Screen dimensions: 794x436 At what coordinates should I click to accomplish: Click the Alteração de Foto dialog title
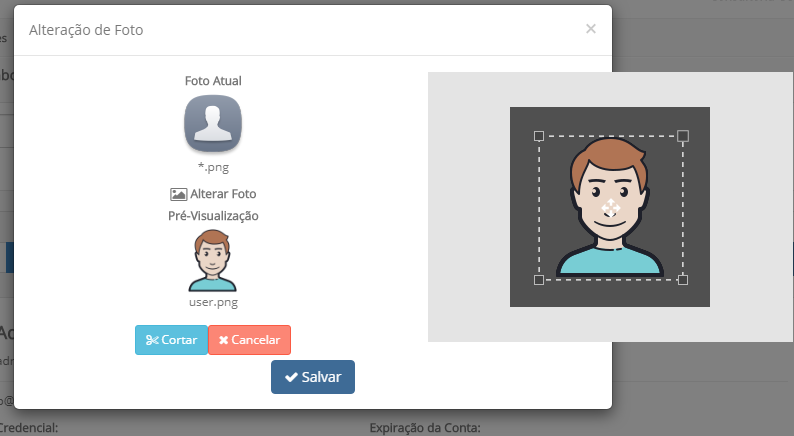click(x=86, y=30)
